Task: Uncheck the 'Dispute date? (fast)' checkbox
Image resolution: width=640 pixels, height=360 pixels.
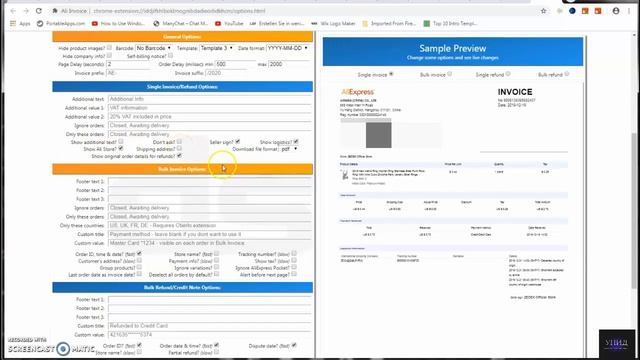Action: [294, 345]
